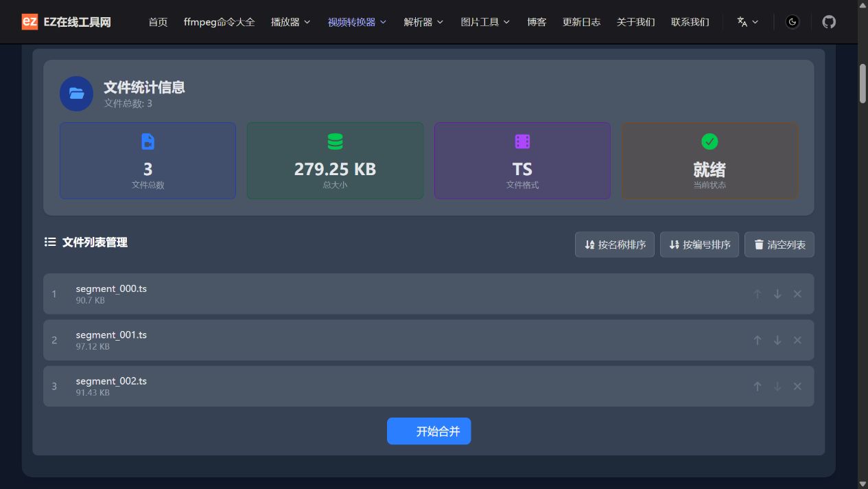
Task: Expand the 解析器 menu
Action: coord(423,22)
